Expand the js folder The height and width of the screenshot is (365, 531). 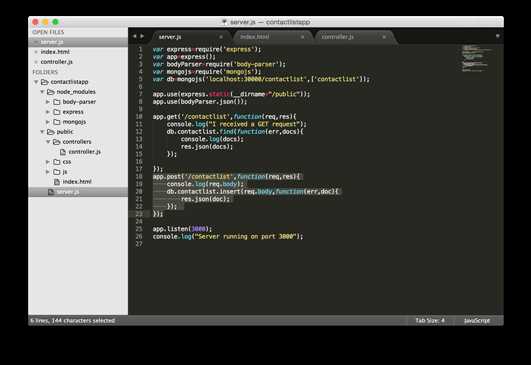pos(48,172)
